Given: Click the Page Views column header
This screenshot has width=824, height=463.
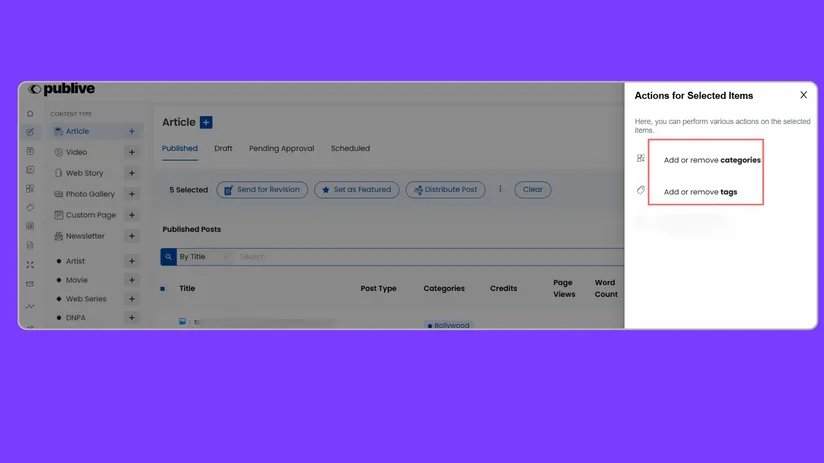Looking at the screenshot, I should 564,289.
